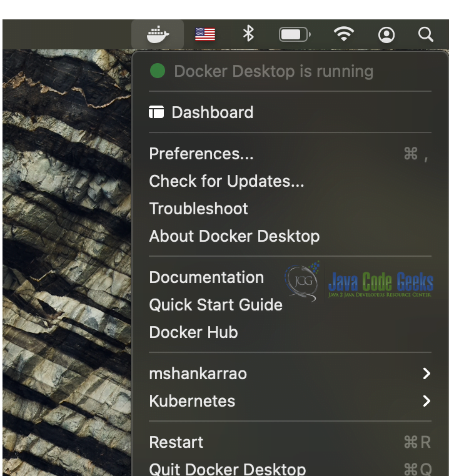449x476 pixels.
Task: Open the US flag input source menu
Action: pos(205,34)
